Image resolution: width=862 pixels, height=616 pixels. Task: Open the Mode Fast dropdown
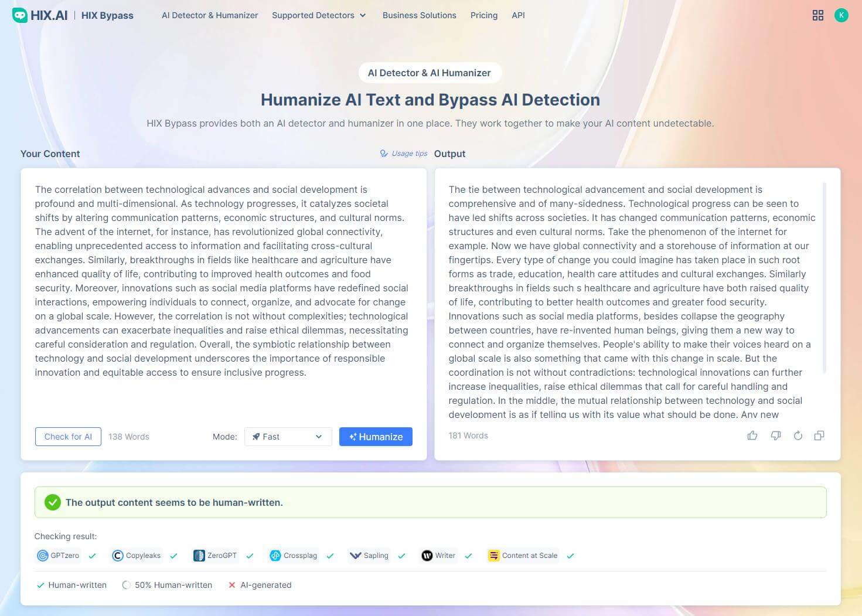coord(288,437)
